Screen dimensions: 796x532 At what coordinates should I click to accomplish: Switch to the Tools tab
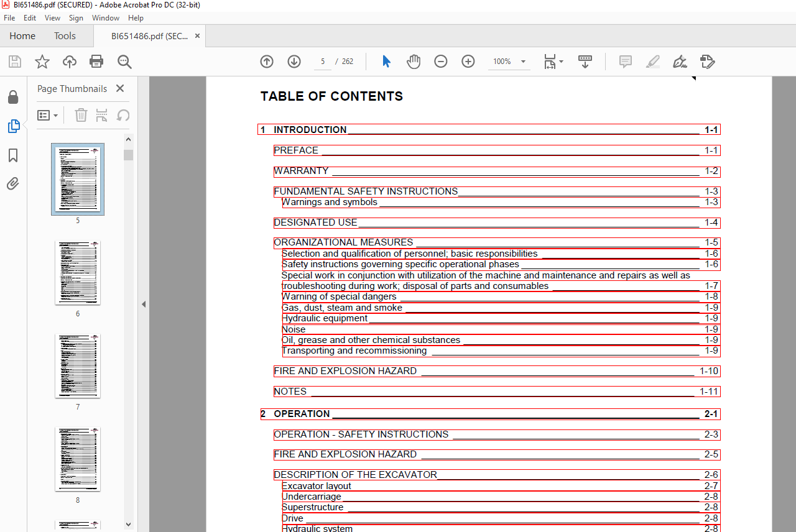coord(65,36)
